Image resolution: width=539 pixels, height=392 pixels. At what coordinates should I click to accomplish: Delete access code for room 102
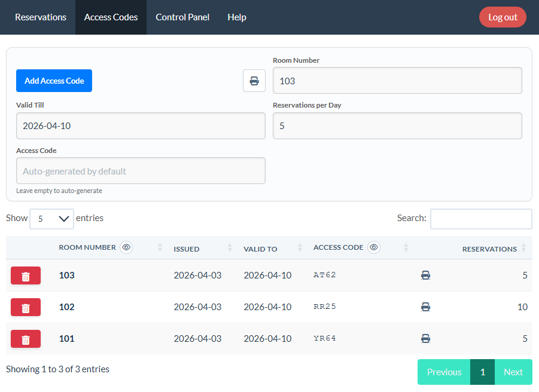26,307
